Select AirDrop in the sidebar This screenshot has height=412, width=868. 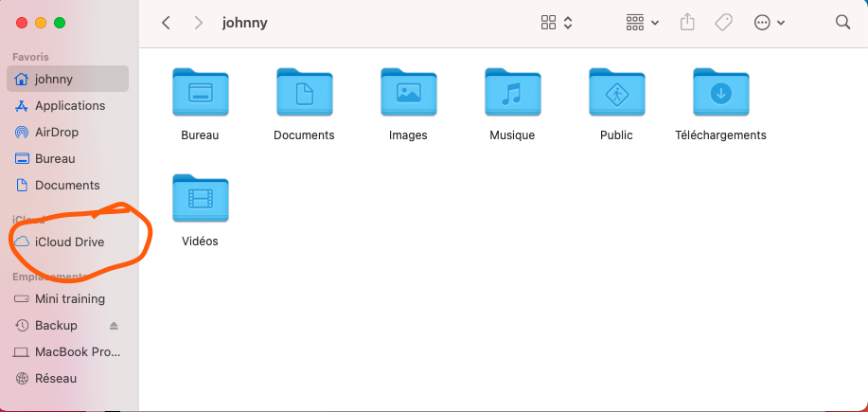[x=57, y=133]
